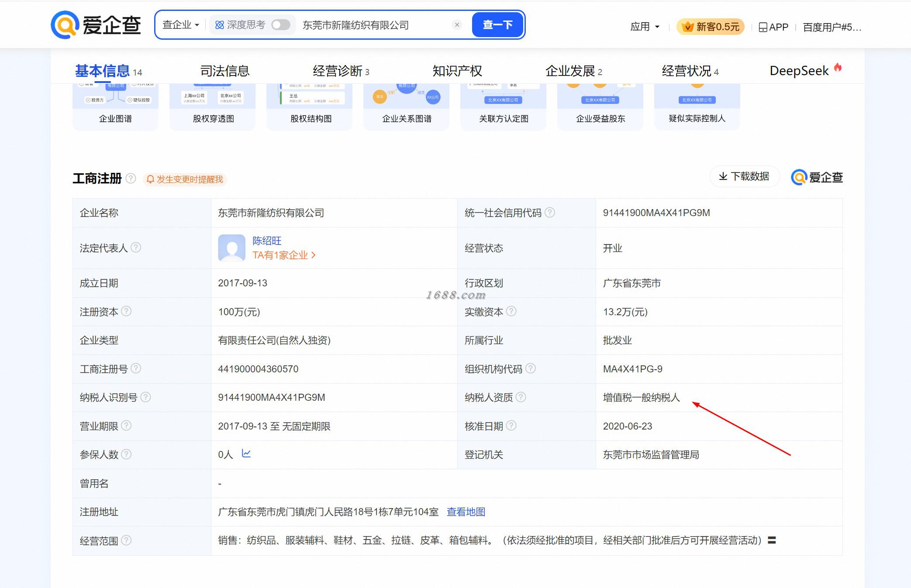Expand business scope with the lines icon
This screenshot has width=911, height=588.
[772, 540]
